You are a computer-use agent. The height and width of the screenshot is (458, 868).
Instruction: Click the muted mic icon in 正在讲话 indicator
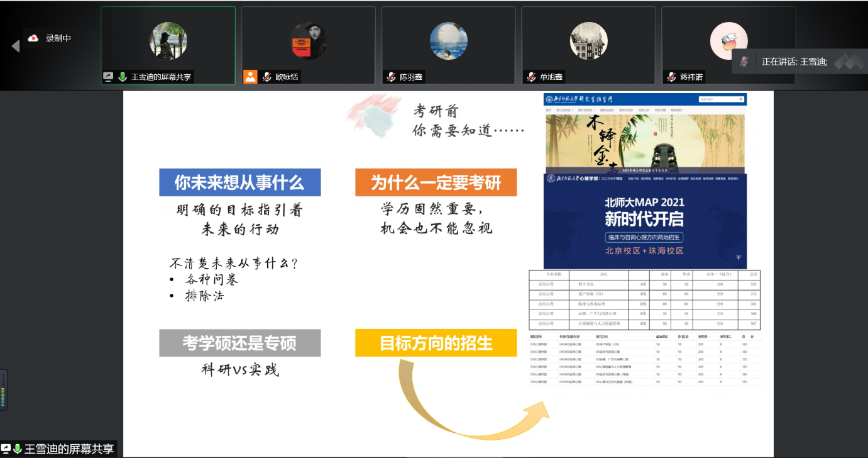coord(744,62)
